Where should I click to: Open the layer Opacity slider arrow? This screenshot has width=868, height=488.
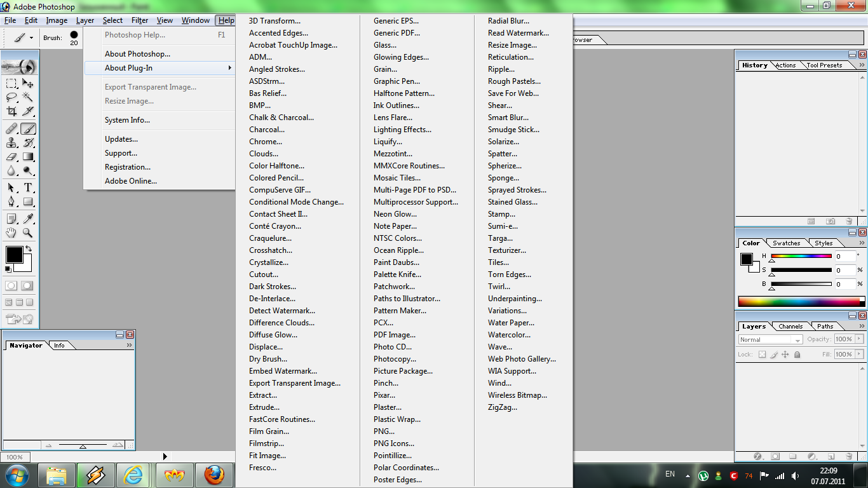(x=860, y=339)
